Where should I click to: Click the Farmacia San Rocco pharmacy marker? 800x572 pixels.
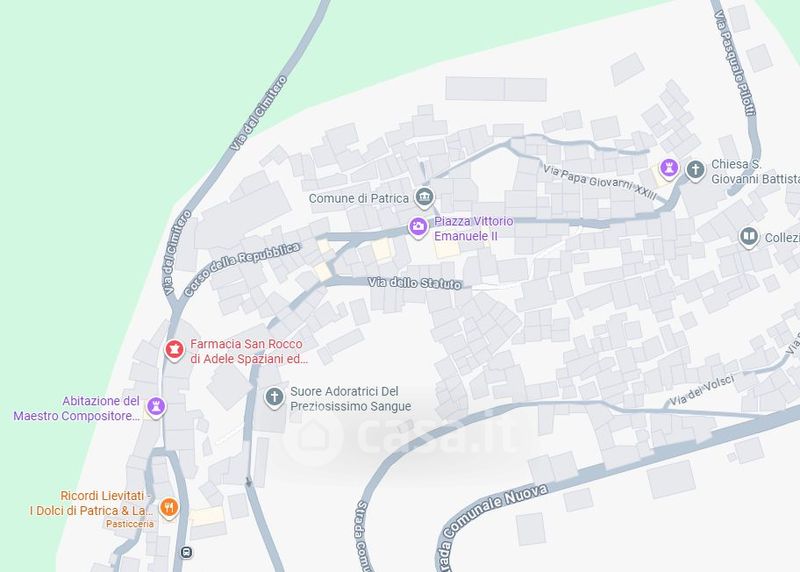[x=174, y=350]
